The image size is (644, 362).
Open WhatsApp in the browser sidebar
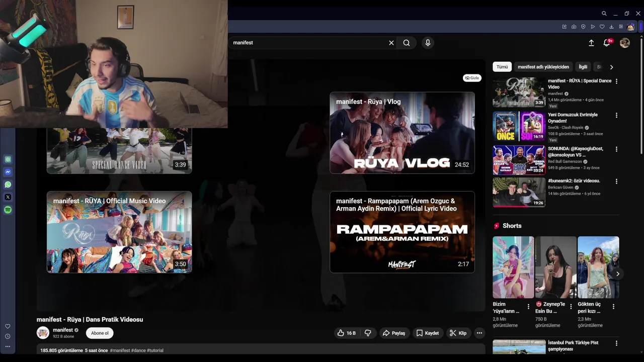click(x=8, y=185)
